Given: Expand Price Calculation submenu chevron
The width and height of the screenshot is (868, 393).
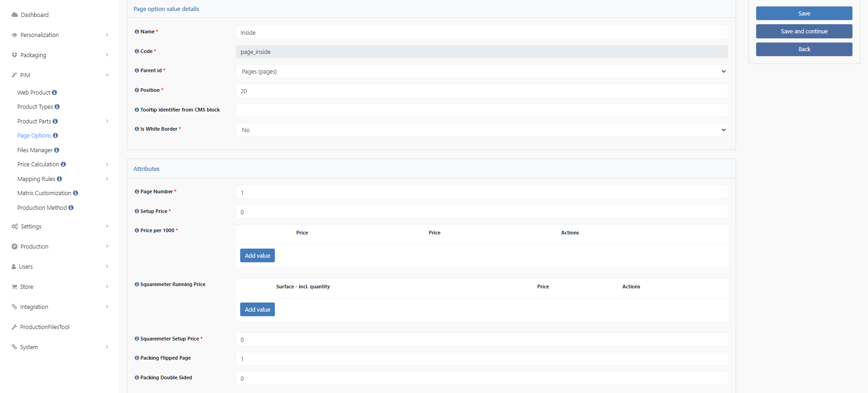Looking at the screenshot, I should point(107,164).
